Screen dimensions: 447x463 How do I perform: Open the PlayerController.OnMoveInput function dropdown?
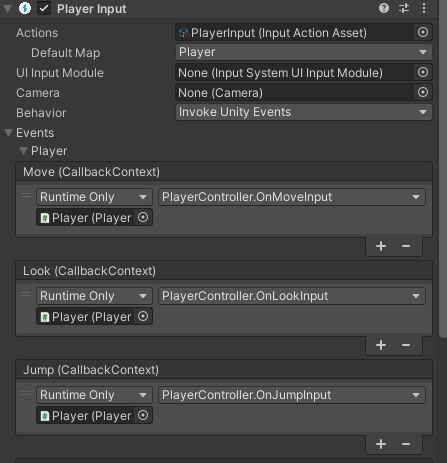coord(292,197)
